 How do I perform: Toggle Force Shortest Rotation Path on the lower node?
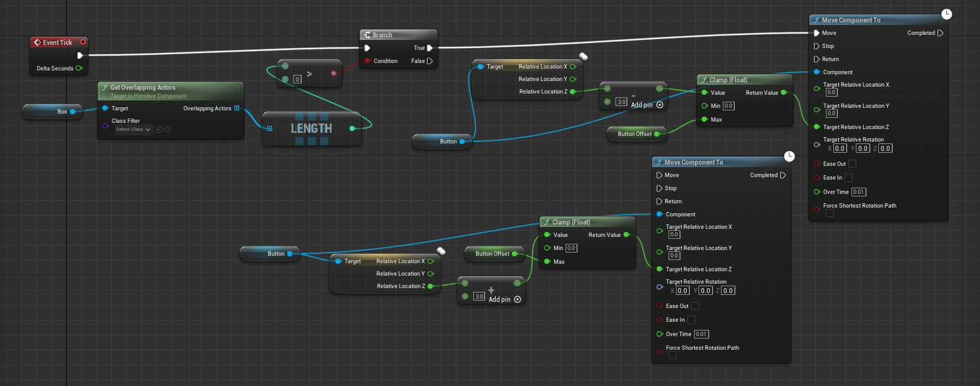[x=672, y=355]
